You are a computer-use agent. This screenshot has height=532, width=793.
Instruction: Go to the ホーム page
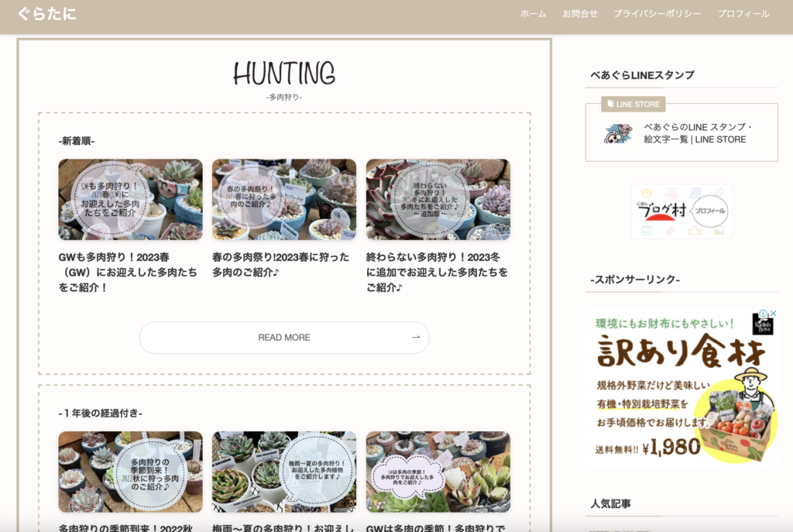coord(534,14)
